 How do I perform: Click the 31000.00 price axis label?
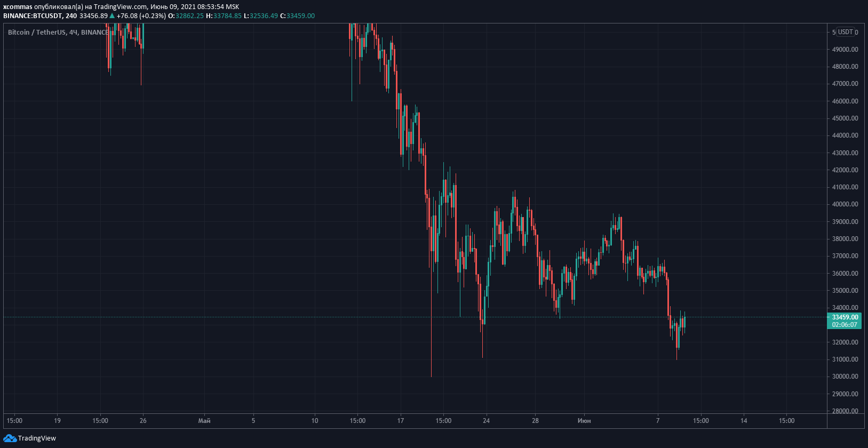coord(845,359)
